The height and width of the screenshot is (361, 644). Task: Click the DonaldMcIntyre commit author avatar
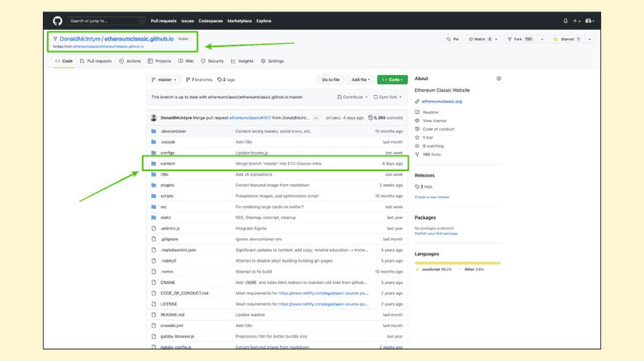pos(154,118)
